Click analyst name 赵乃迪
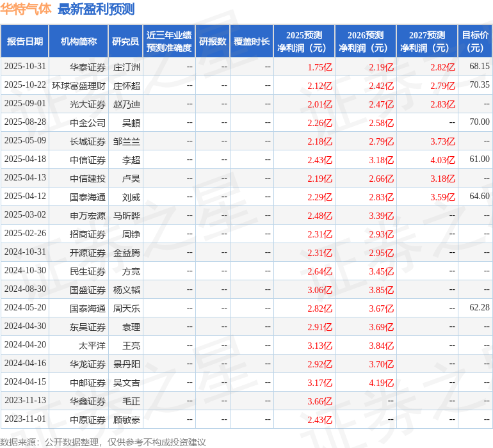This screenshot has height=448, width=493. coord(126,104)
